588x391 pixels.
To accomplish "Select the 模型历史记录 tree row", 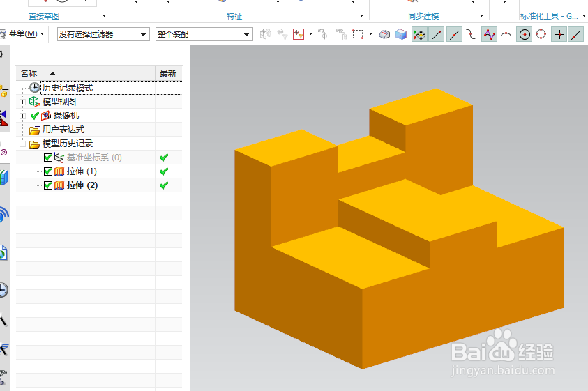I will (x=99, y=144).
